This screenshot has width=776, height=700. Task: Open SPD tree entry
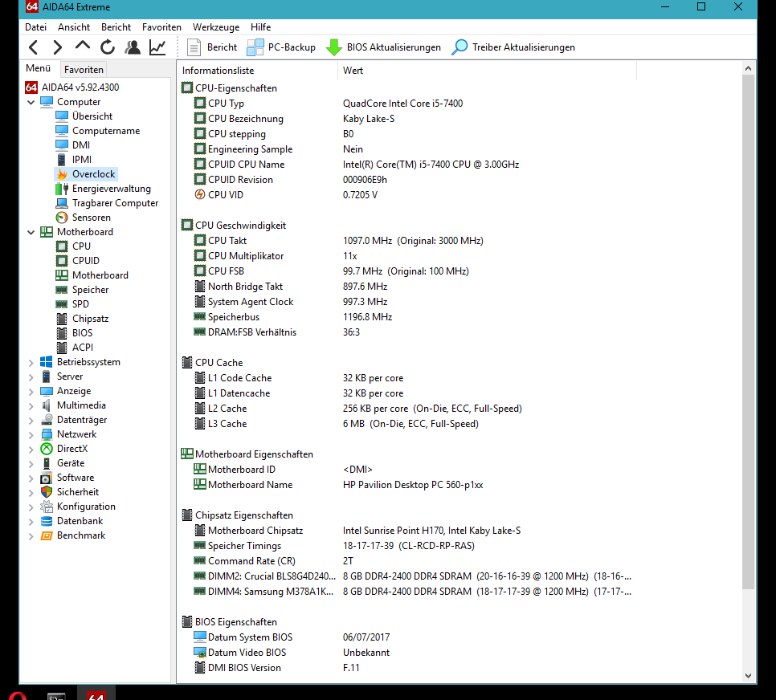[x=72, y=303]
